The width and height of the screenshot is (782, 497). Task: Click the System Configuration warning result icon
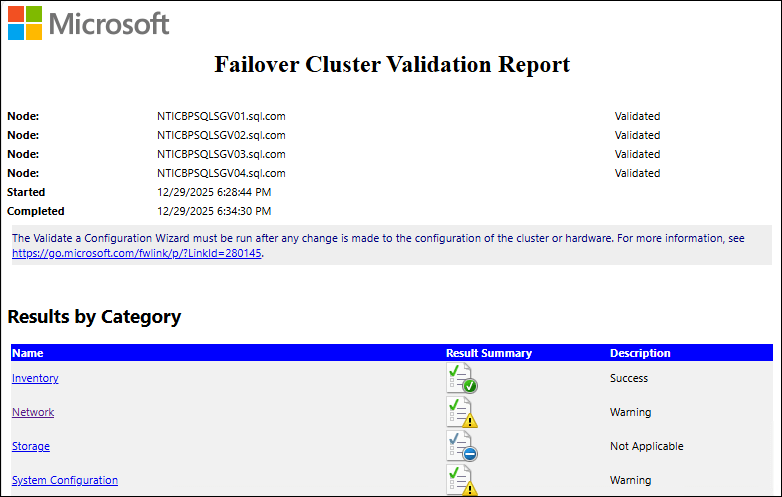point(461,480)
